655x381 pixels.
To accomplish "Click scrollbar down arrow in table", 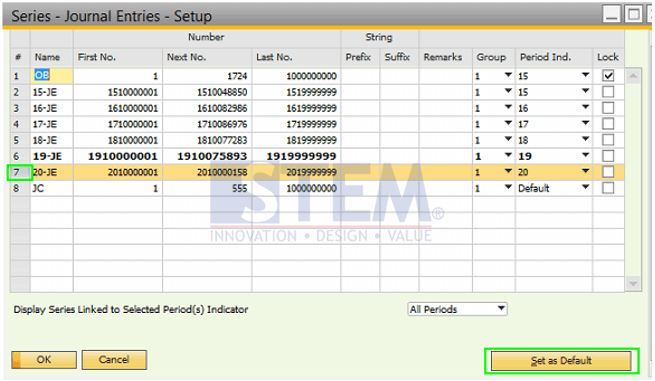I will point(633,284).
